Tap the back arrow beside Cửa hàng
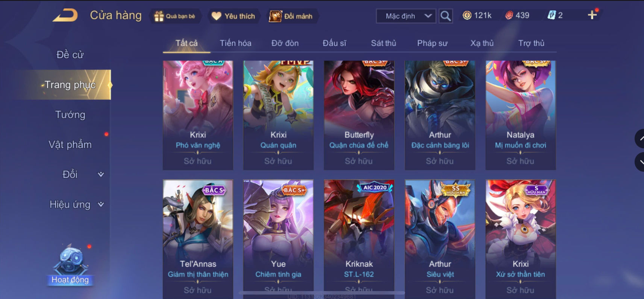The width and height of the screenshot is (644, 299). tap(65, 15)
